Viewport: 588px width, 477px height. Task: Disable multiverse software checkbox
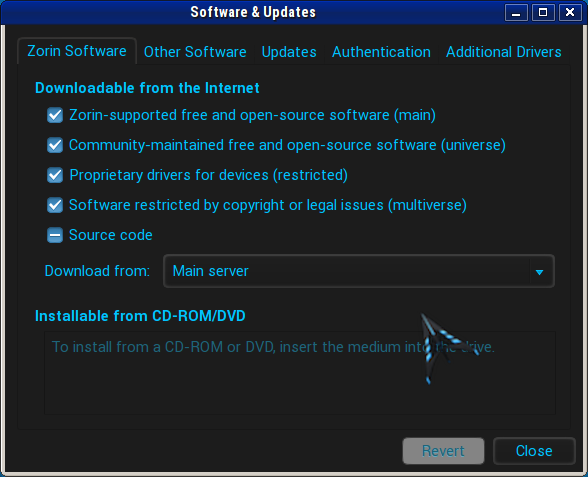pos(55,205)
